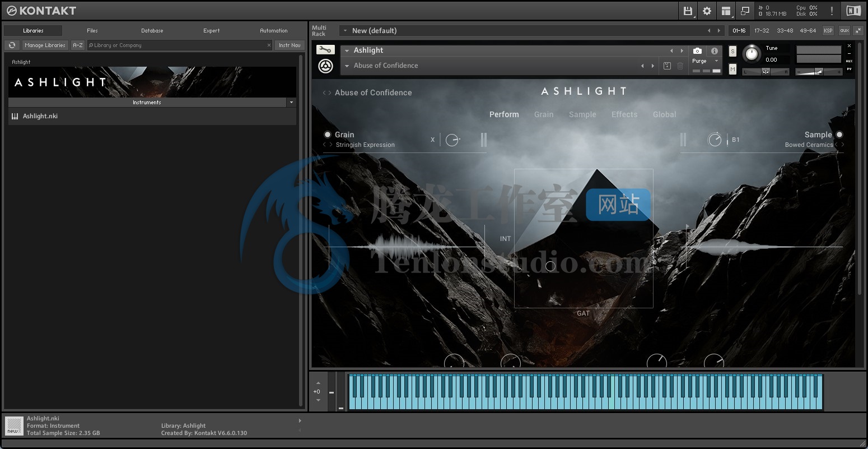Screen dimensions: 868x449
Task: Collapse rack with minimize-arrows icon
Action: pos(858,30)
